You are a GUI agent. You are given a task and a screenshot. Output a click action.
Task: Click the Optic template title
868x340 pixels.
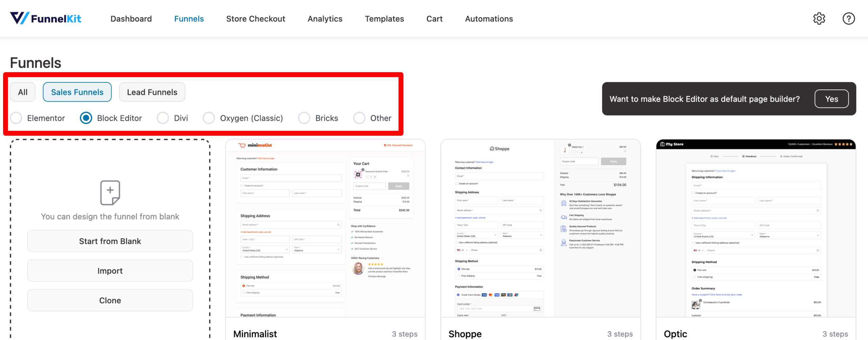[x=675, y=334]
